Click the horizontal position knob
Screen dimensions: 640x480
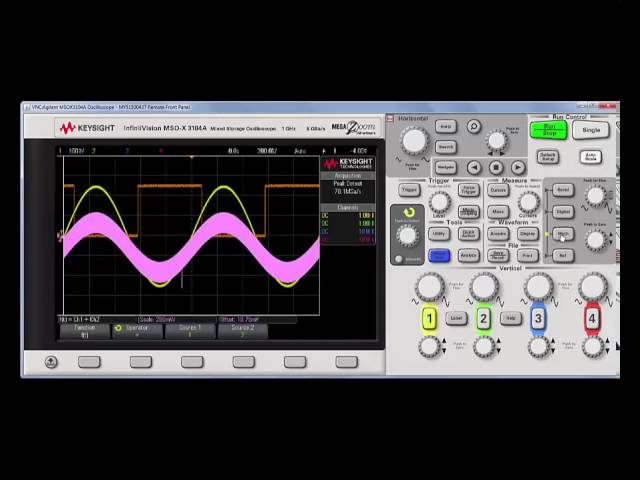pyautogui.click(x=496, y=140)
